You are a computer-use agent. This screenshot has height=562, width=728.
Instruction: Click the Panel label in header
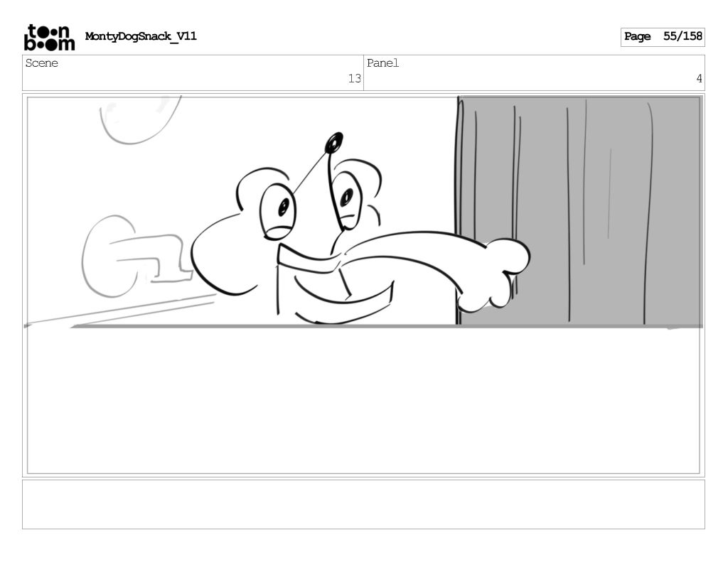click(x=383, y=63)
